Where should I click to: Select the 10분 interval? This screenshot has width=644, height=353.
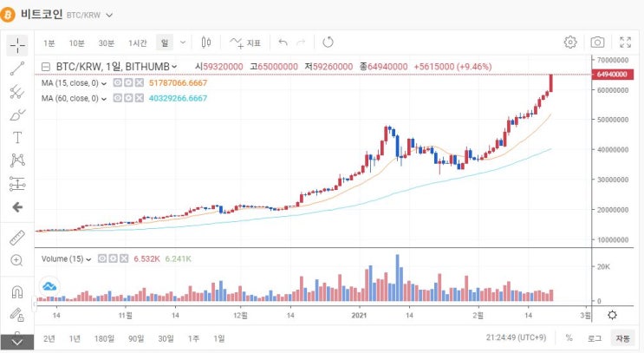pos(76,43)
